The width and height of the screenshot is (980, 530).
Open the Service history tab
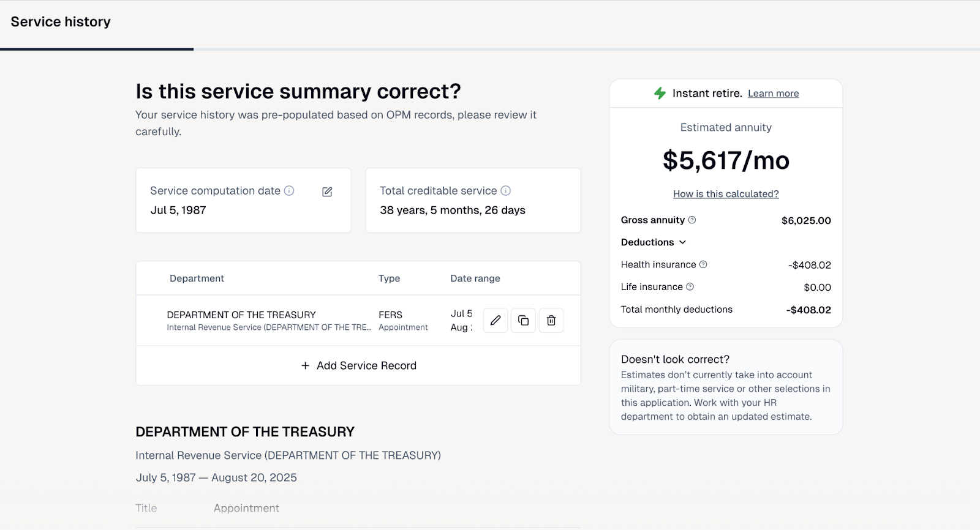[x=61, y=22]
